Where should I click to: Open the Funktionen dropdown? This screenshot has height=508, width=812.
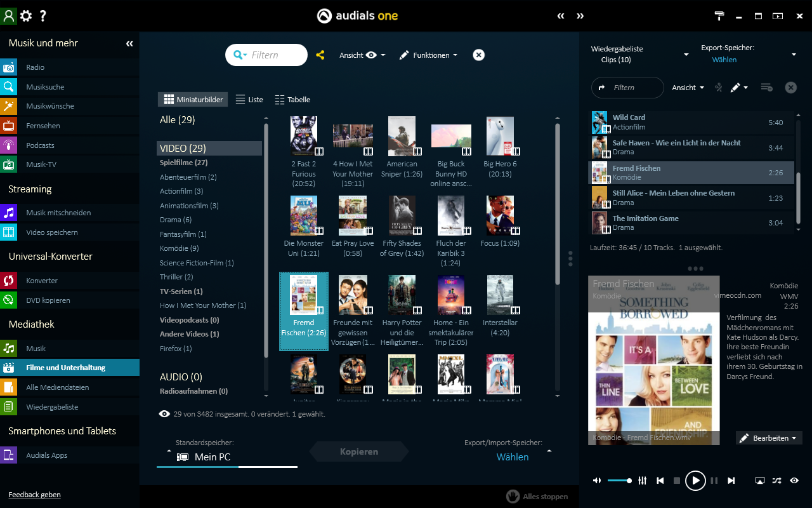tap(428, 55)
